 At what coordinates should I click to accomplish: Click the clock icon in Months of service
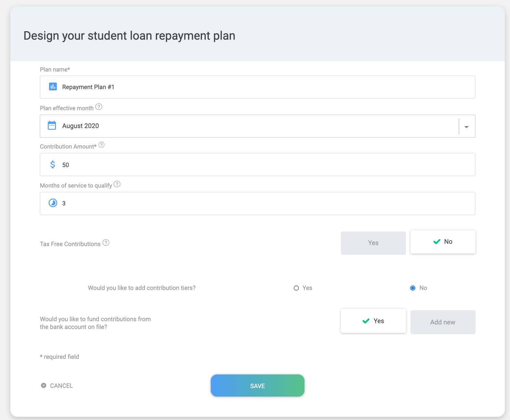[x=53, y=203]
